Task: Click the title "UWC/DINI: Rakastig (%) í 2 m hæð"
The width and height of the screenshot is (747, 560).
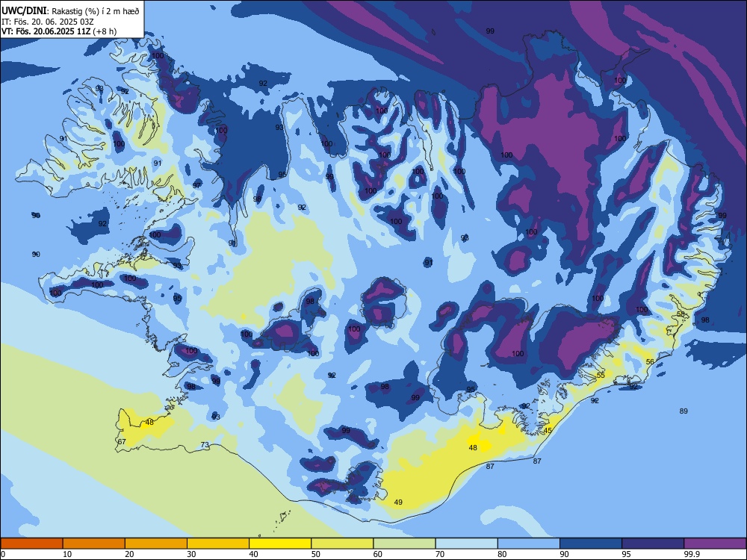Action: 70,11
